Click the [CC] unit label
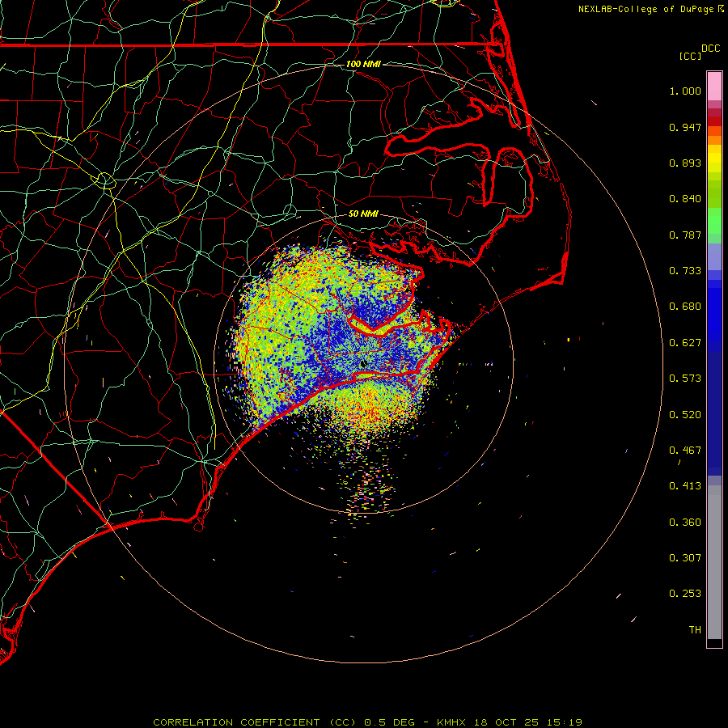Viewport: 728px width, 728px height. (690, 56)
